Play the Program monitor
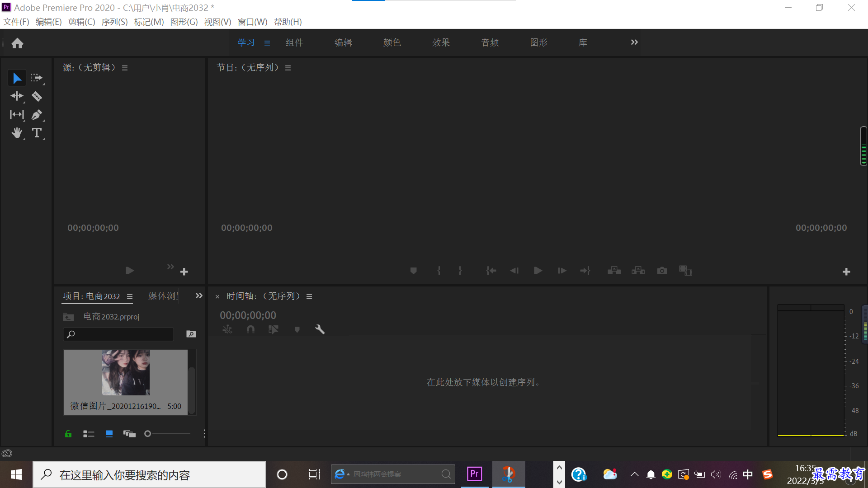This screenshot has width=868, height=488. [x=538, y=271]
